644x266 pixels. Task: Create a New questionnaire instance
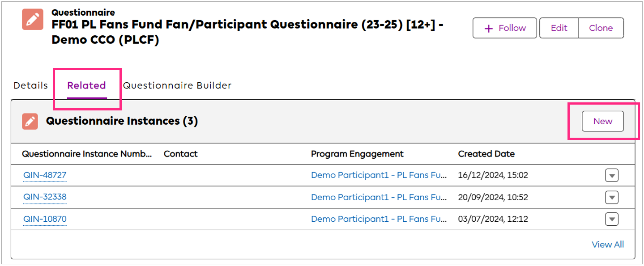[x=602, y=121]
